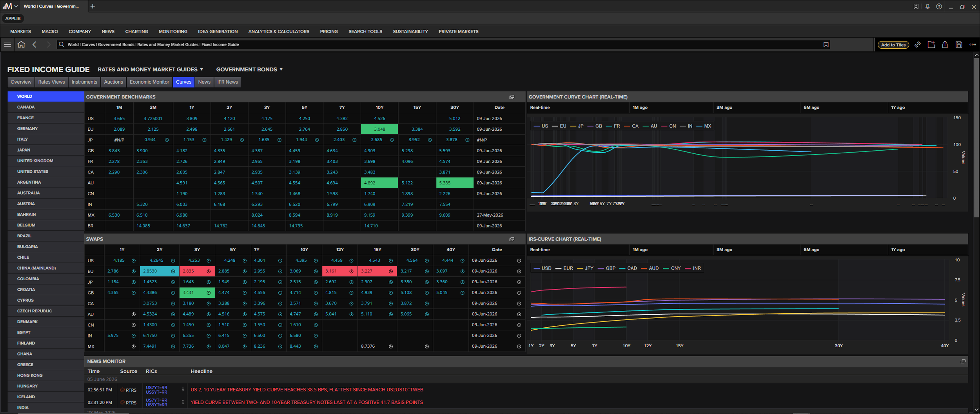Screen dimensions: 980x414
Task: Click the Add to Tiles button
Action: tap(893, 45)
